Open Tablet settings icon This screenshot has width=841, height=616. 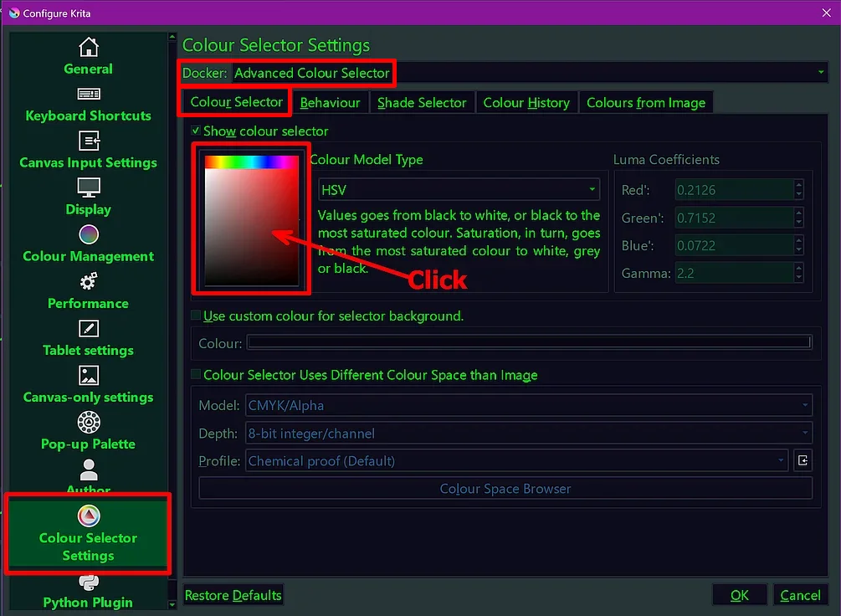(89, 328)
